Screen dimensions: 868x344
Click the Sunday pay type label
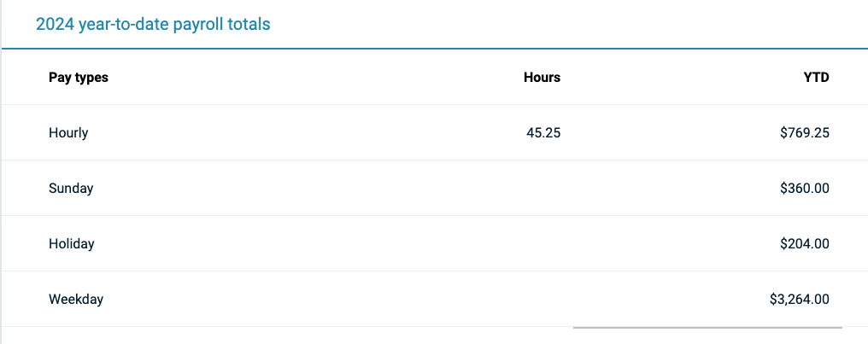(71, 189)
